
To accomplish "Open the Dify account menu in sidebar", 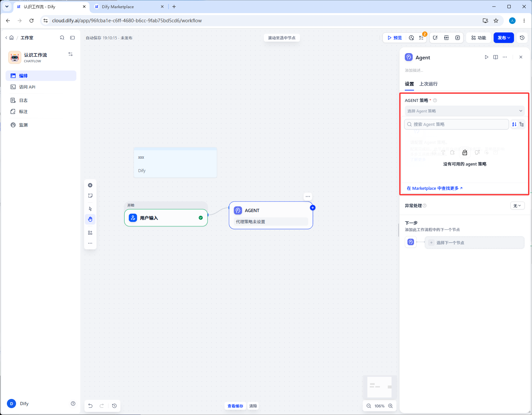I will click(18, 404).
